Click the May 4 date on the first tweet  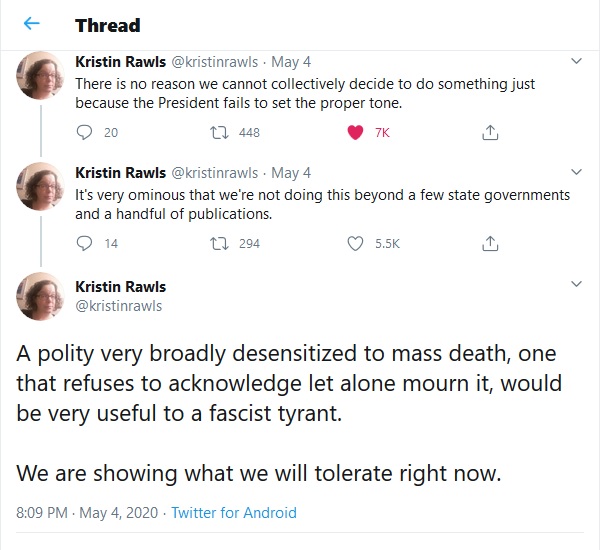click(291, 62)
